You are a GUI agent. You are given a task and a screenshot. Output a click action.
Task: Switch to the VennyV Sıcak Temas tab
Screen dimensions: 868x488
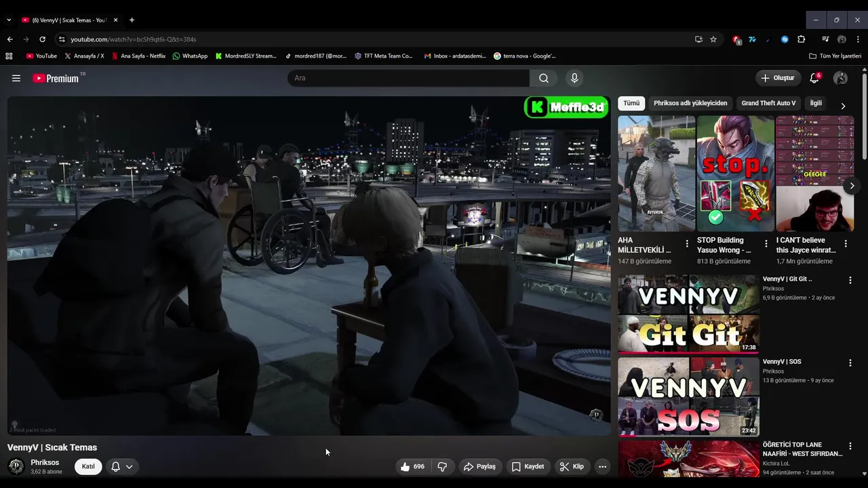pyautogui.click(x=69, y=20)
